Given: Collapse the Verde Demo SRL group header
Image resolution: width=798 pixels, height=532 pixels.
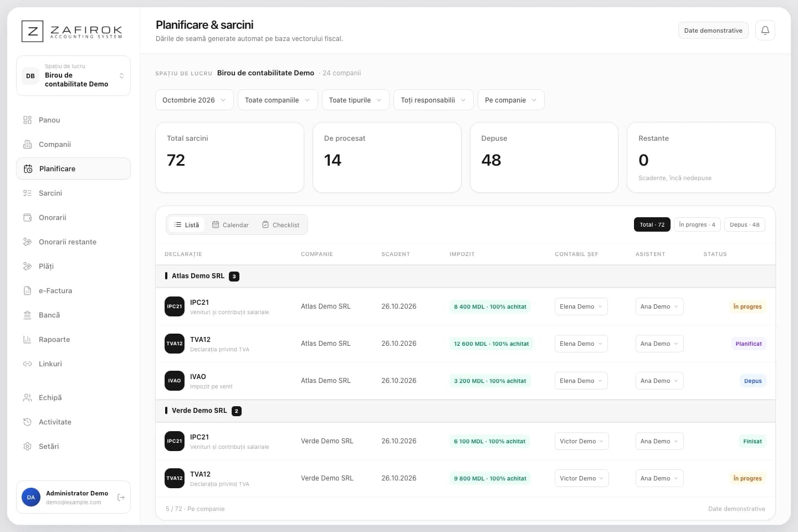Looking at the screenshot, I should point(465,411).
